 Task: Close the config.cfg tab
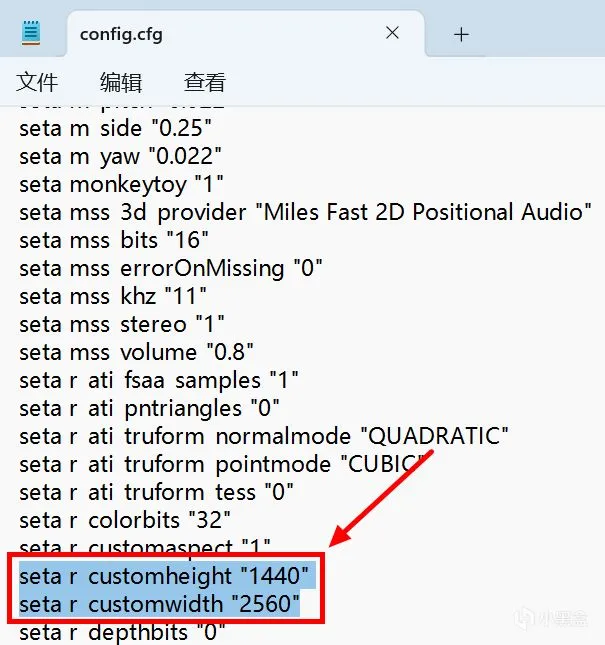[x=392, y=33]
